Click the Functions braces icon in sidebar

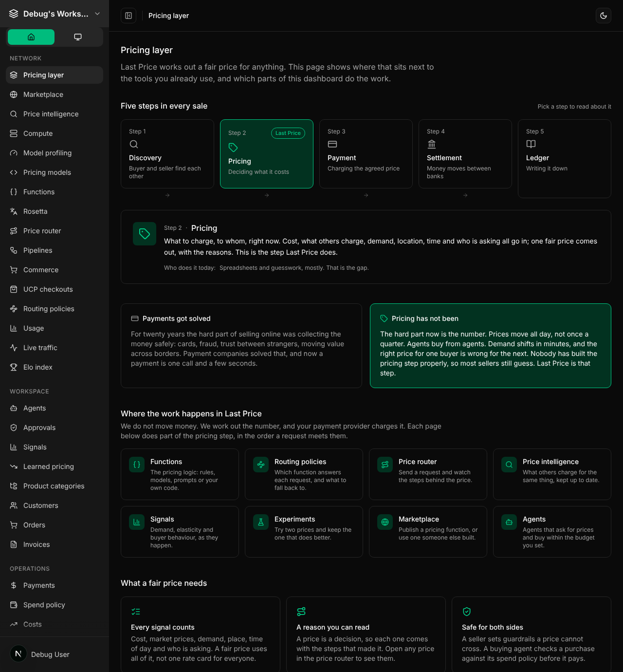coord(14,192)
